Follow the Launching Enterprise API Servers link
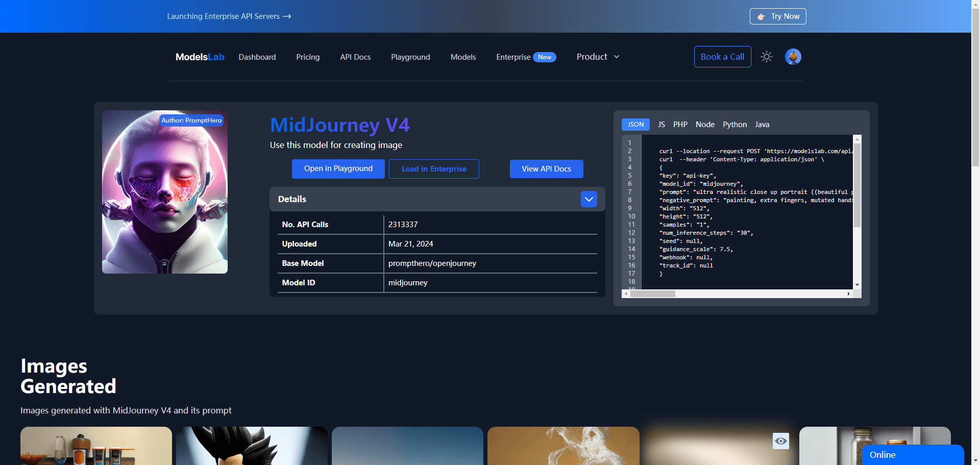The width and height of the screenshot is (980, 465). tap(229, 16)
